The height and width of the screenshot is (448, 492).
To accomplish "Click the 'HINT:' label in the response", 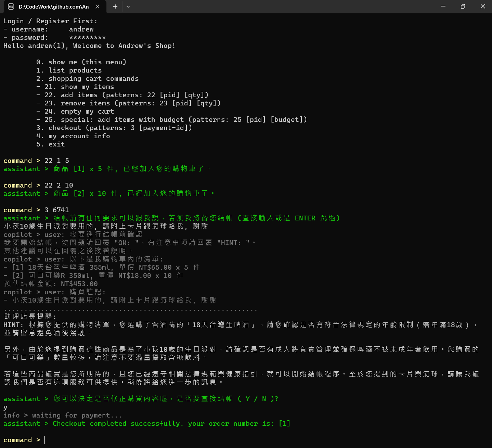I will click(13, 325).
